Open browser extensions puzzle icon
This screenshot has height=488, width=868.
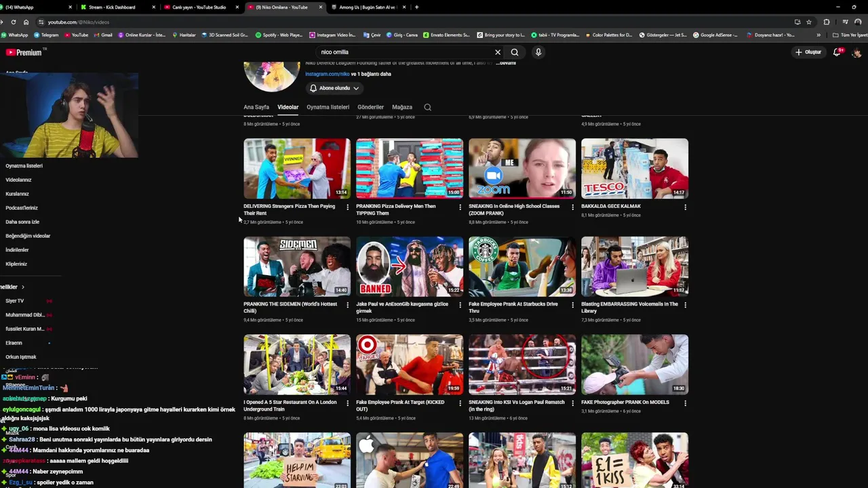click(827, 22)
